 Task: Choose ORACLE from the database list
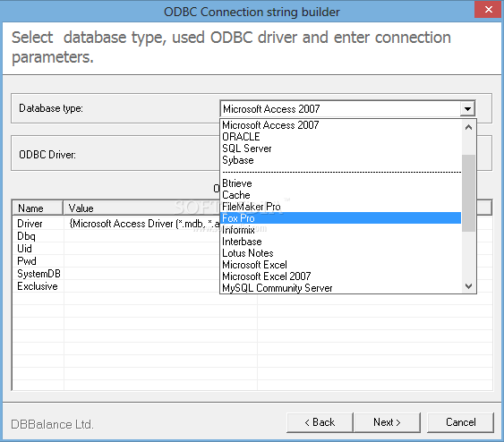[341, 137]
